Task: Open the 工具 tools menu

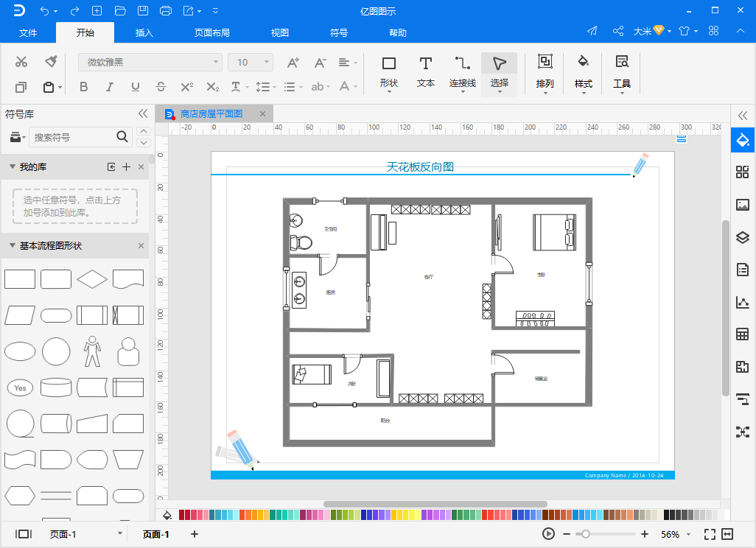Action: (x=621, y=73)
